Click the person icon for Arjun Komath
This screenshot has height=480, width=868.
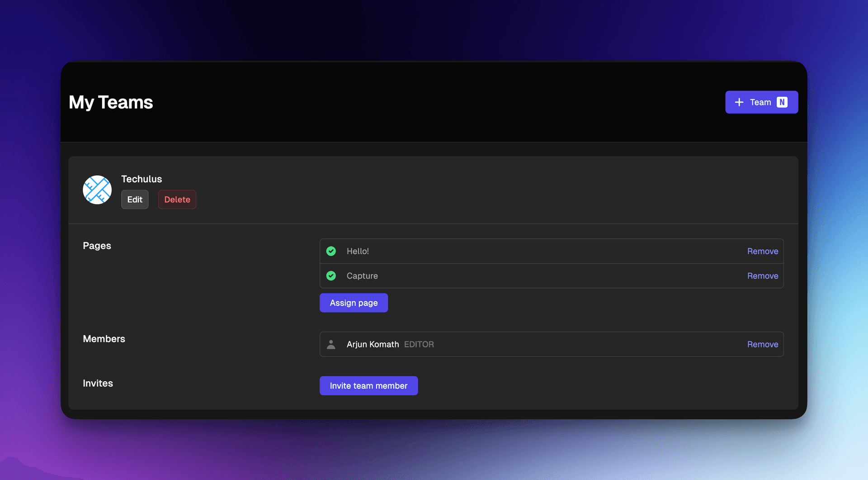(331, 344)
